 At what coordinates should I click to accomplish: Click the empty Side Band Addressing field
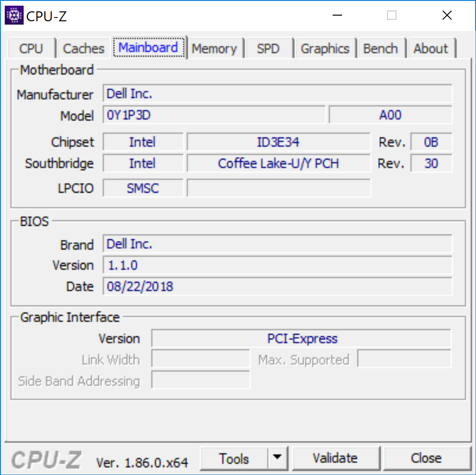click(201, 380)
